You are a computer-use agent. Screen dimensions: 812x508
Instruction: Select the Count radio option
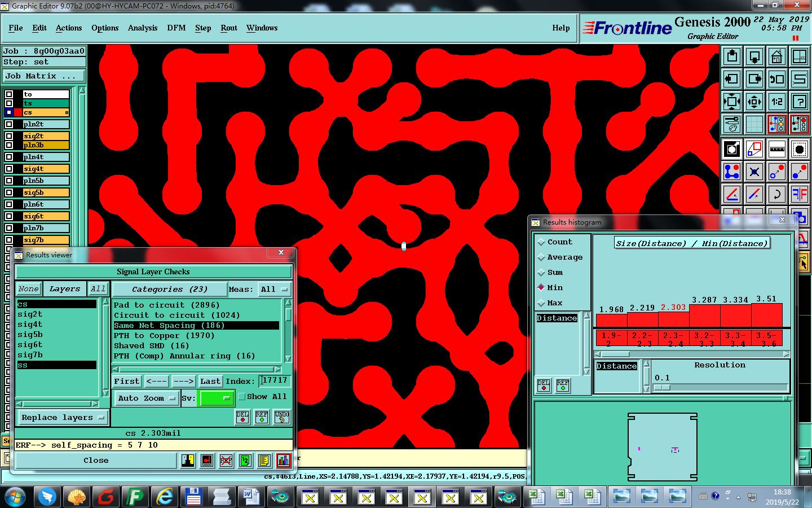pos(542,242)
